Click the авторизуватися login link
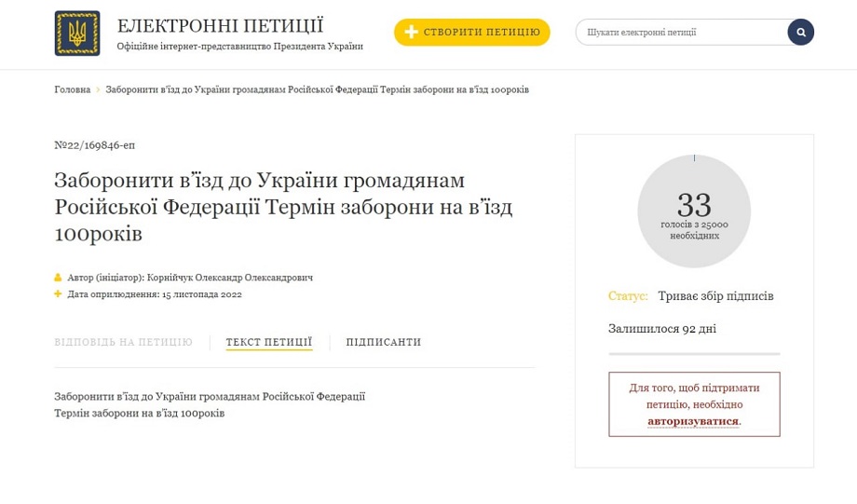Screen dimensions: 857x504 click(x=693, y=421)
